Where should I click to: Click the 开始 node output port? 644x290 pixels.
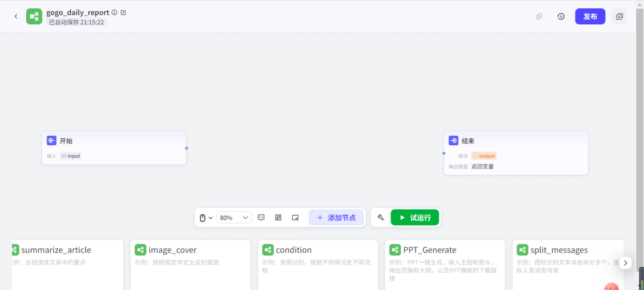click(x=187, y=148)
